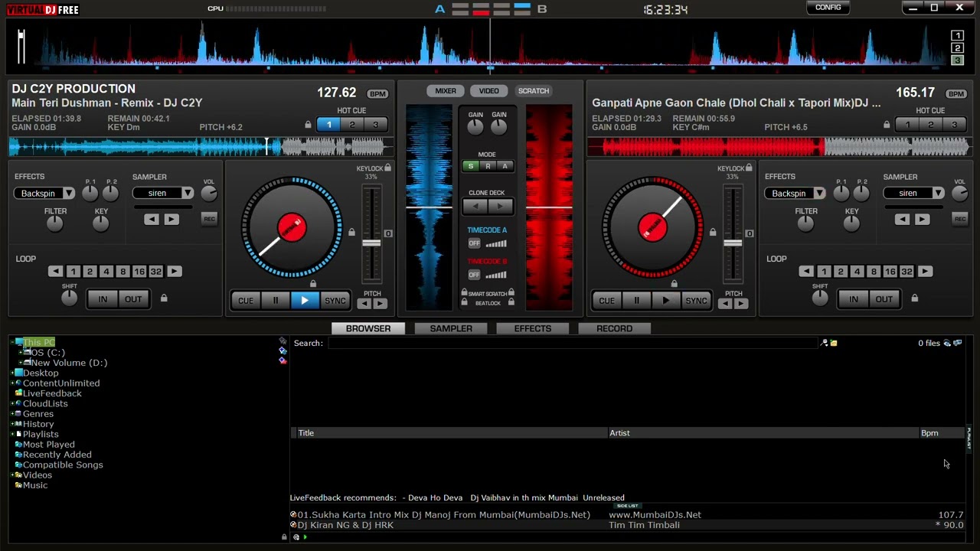
Task: Toggle TIMECODE B off button
Action: click(474, 275)
